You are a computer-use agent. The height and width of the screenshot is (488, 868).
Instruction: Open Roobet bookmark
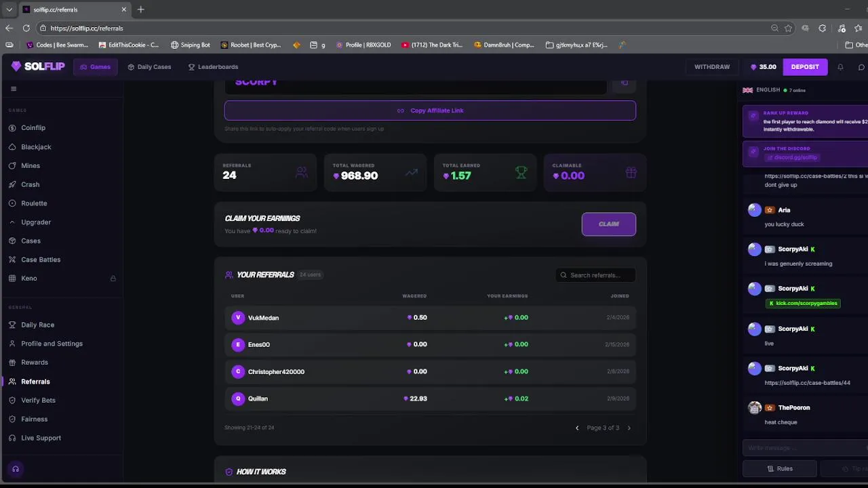(x=250, y=45)
